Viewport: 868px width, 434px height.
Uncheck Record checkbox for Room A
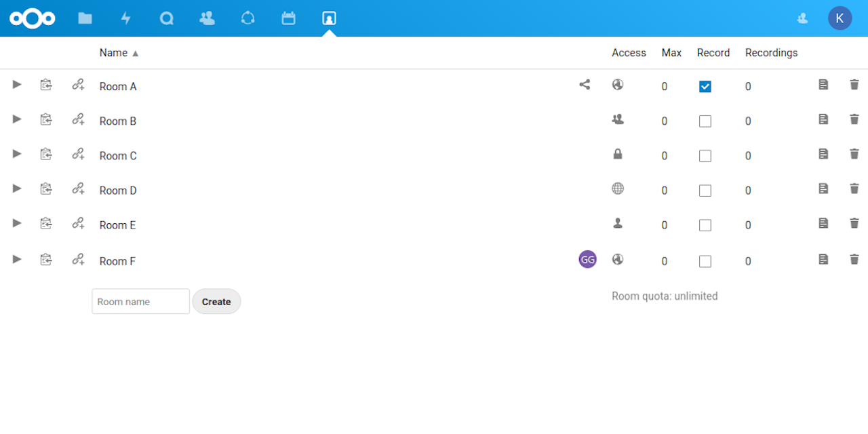tap(705, 87)
